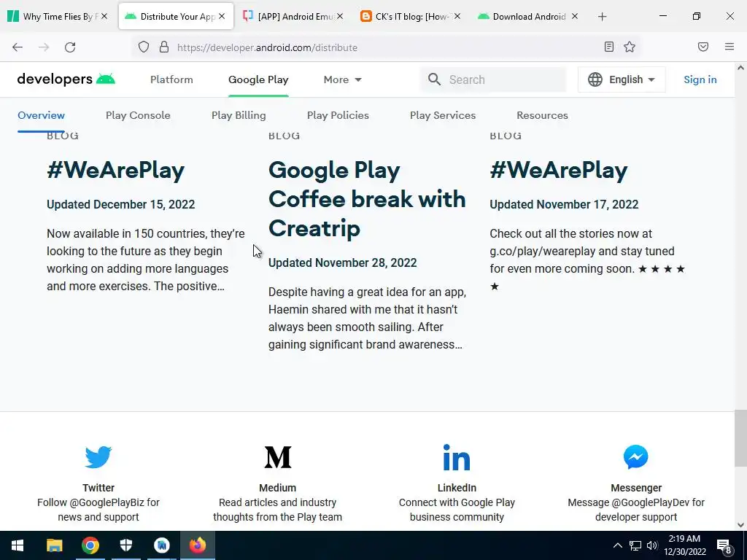
Task: Open the Play Billing sub-tab
Action: coord(239,115)
